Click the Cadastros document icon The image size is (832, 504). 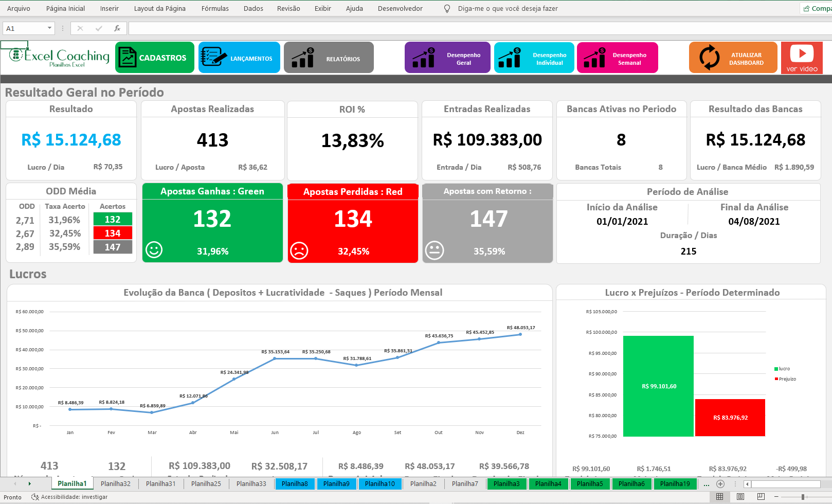pyautogui.click(x=127, y=57)
